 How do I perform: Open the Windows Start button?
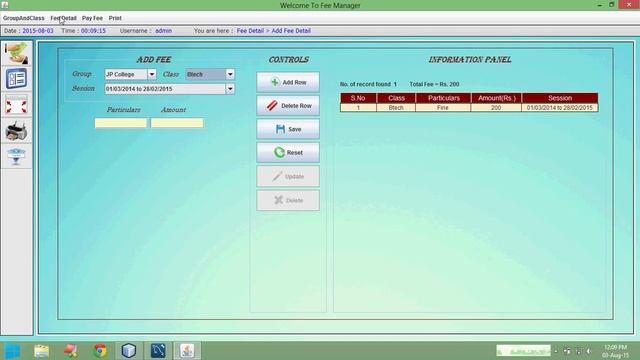13,351
